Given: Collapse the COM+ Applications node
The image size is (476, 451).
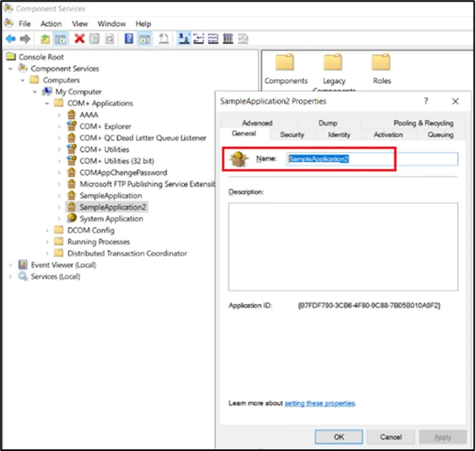Looking at the screenshot, I should pos(47,103).
